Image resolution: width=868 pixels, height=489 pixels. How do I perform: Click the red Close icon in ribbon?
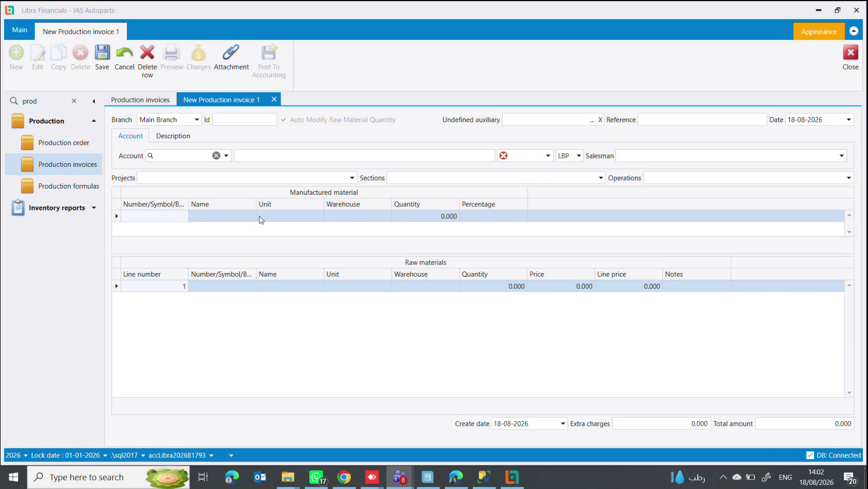tap(850, 57)
